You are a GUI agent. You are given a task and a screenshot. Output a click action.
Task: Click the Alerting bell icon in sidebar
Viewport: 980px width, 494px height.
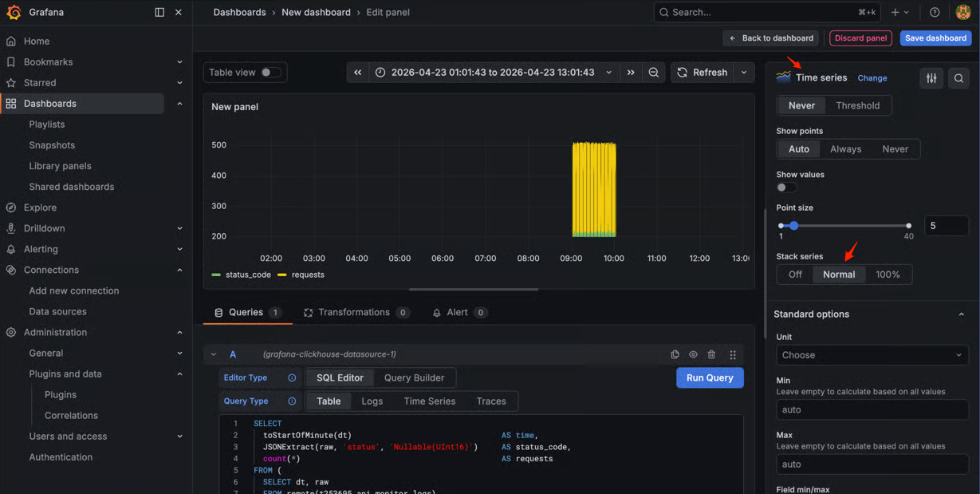(11, 249)
